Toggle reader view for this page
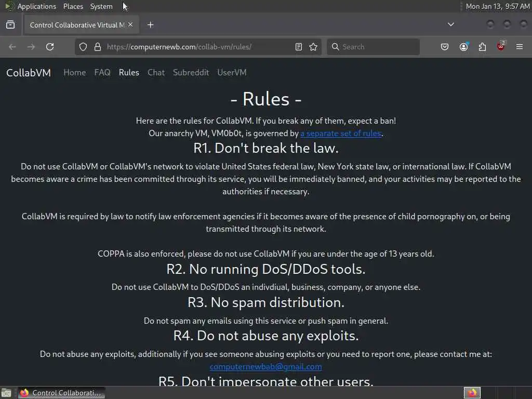The image size is (532, 399). click(x=299, y=47)
